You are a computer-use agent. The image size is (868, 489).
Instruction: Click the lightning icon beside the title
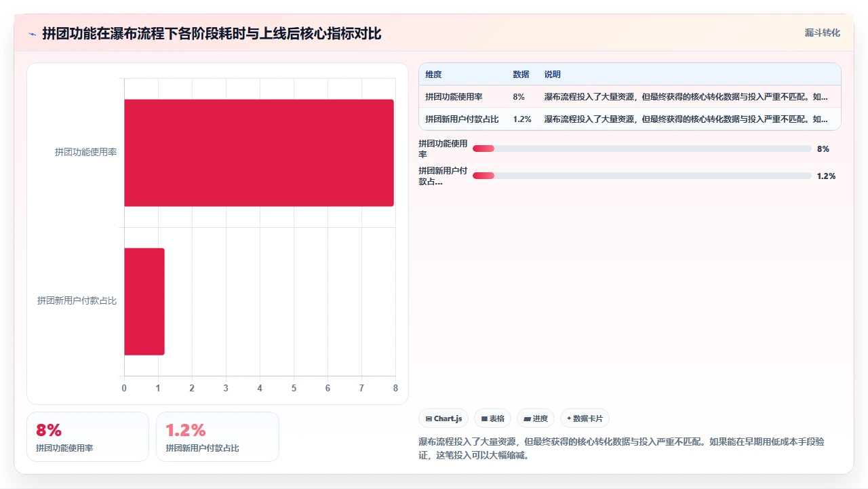pos(32,33)
